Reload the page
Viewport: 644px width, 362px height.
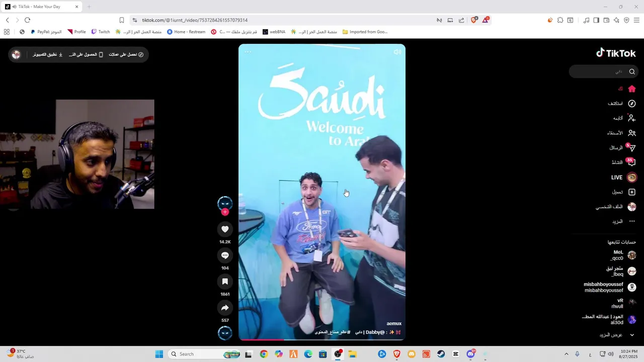pos(27,20)
